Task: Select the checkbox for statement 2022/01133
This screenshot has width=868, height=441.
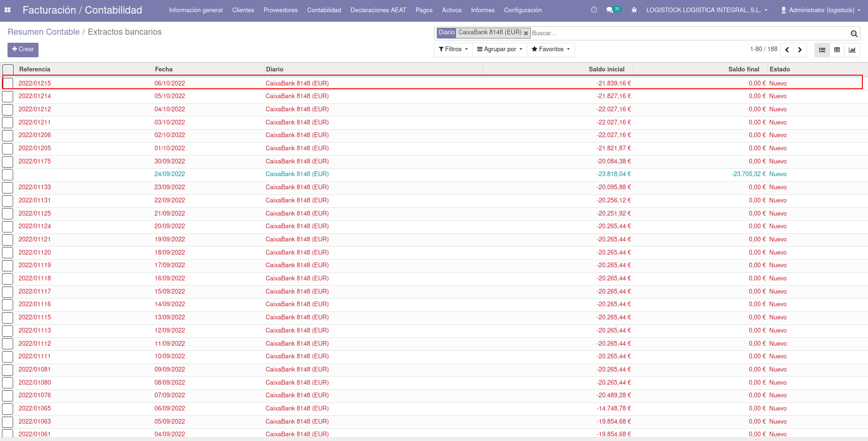Action: (x=8, y=188)
